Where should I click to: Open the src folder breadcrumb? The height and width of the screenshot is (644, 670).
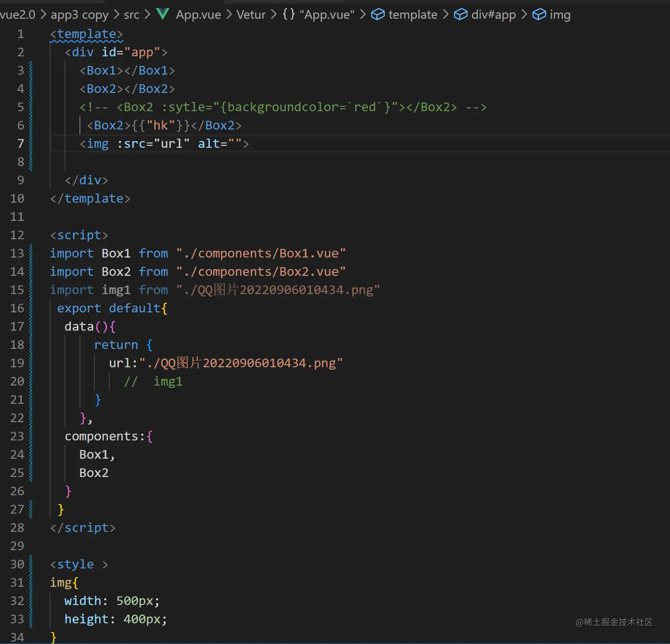pos(131,15)
